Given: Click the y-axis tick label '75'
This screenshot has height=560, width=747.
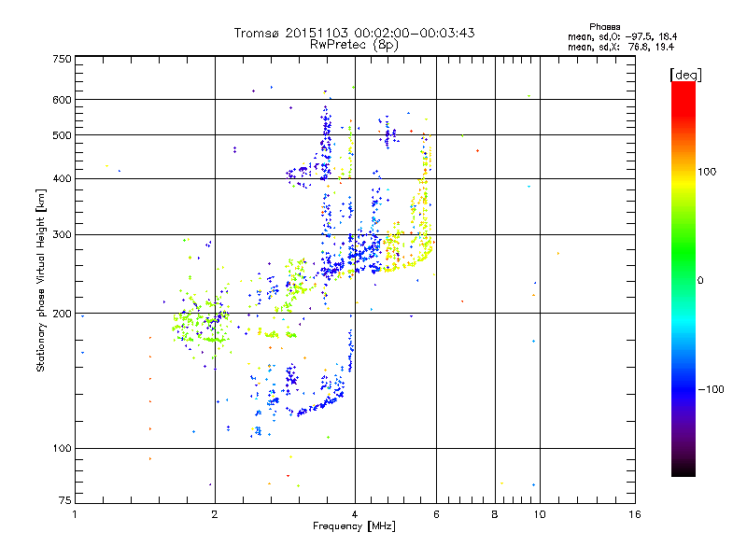Looking at the screenshot, I should (x=65, y=500).
